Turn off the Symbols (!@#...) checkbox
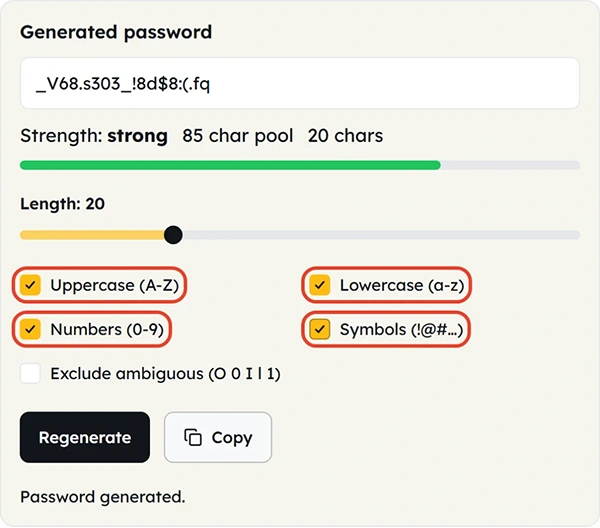The image size is (600, 528). 320,329
